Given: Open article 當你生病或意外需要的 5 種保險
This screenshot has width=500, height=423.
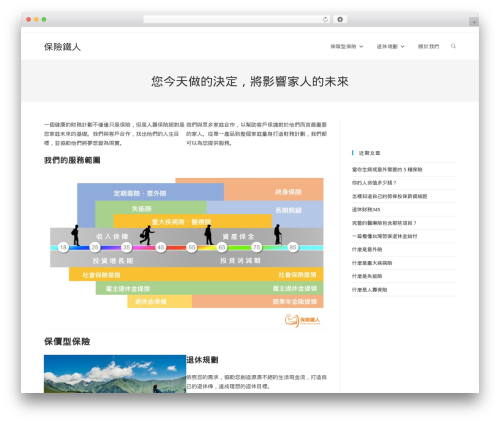Looking at the screenshot, I should tap(387, 170).
